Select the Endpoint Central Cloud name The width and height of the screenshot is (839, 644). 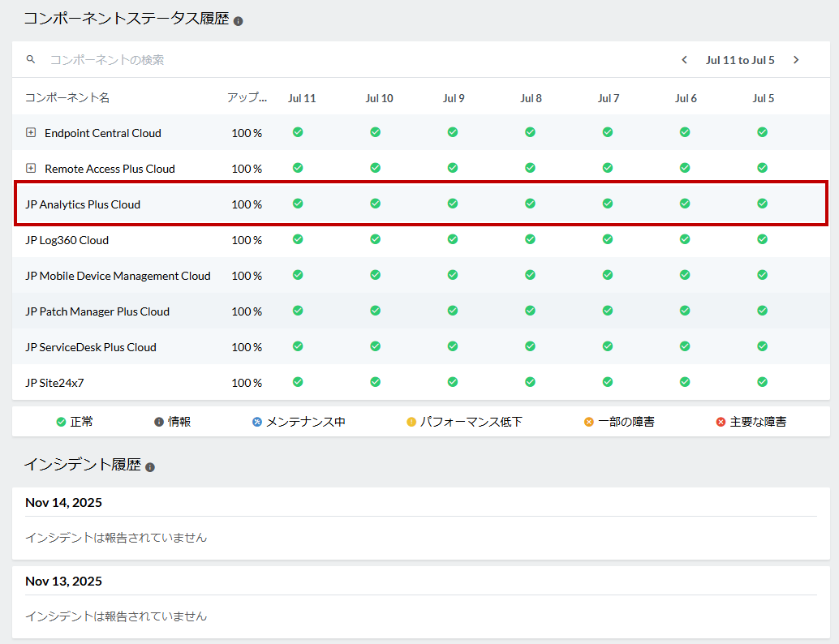coord(103,133)
